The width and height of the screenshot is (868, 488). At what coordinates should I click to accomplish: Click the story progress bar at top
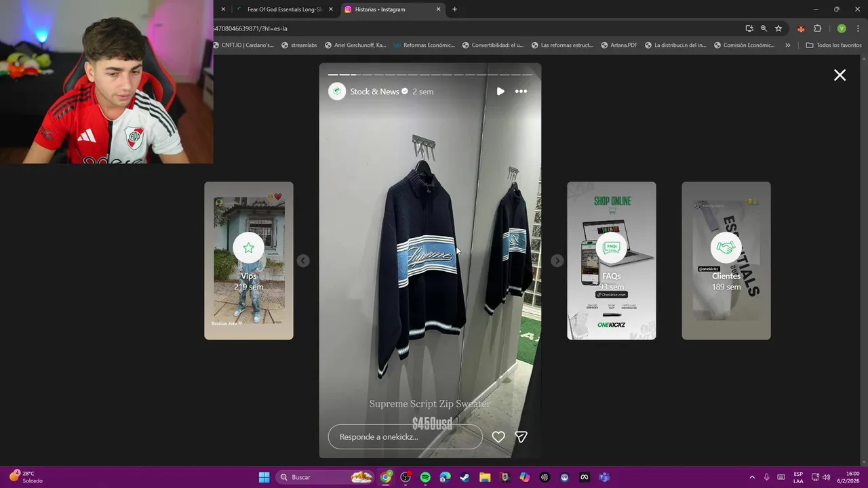click(430, 75)
